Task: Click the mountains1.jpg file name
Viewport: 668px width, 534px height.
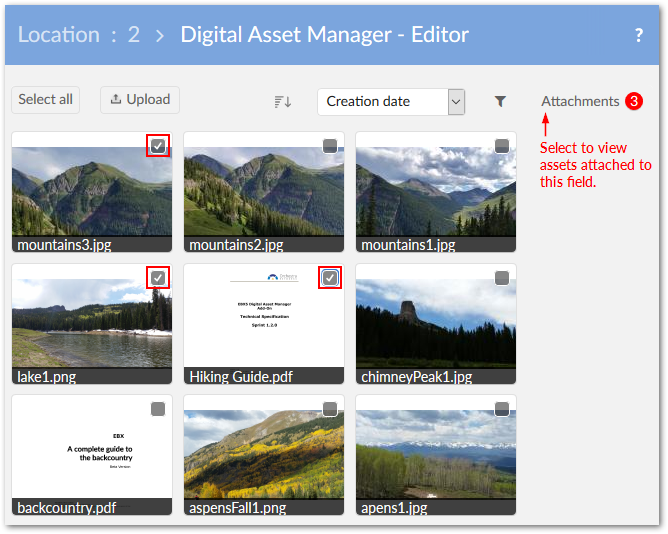Action: click(x=408, y=245)
